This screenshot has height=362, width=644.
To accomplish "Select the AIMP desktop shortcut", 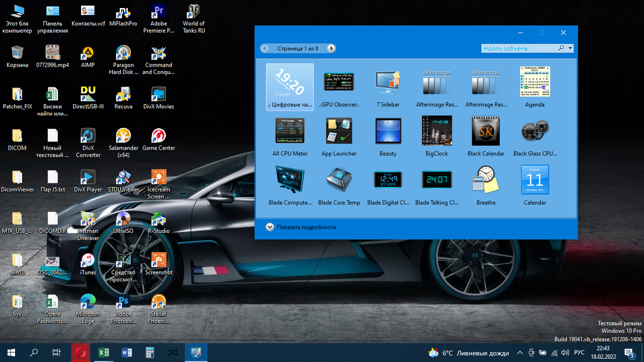I will [88, 56].
